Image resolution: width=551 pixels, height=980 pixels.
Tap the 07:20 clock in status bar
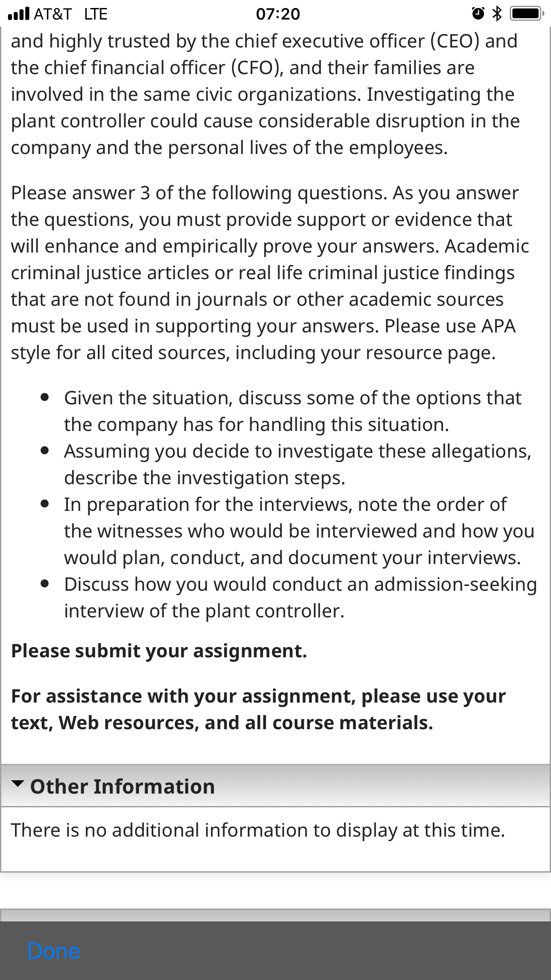pyautogui.click(x=278, y=14)
